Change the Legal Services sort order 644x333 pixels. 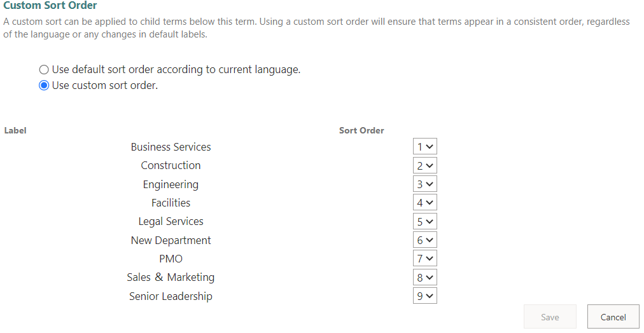pyautogui.click(x=424, y=222)
